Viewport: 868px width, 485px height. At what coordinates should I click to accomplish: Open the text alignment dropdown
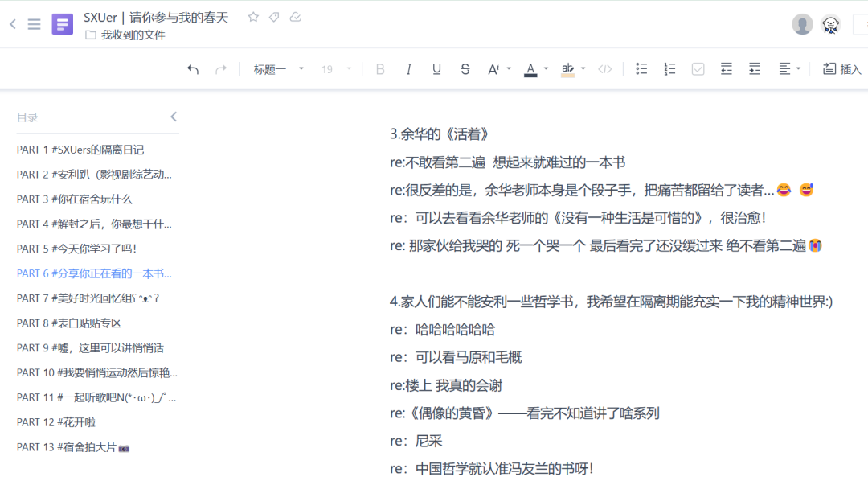point(789,69)
